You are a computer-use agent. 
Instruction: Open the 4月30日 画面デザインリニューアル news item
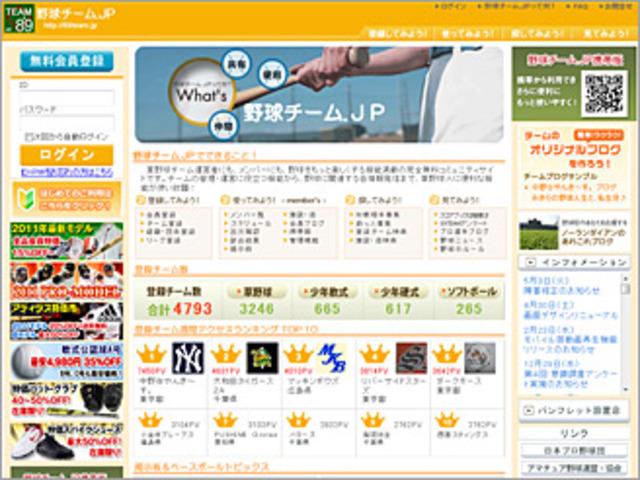571,311
